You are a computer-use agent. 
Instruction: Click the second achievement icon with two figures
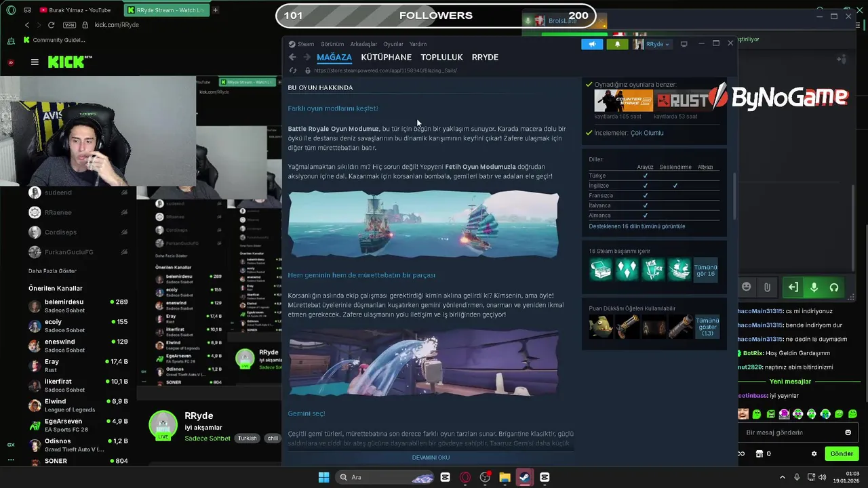(627, 270)
